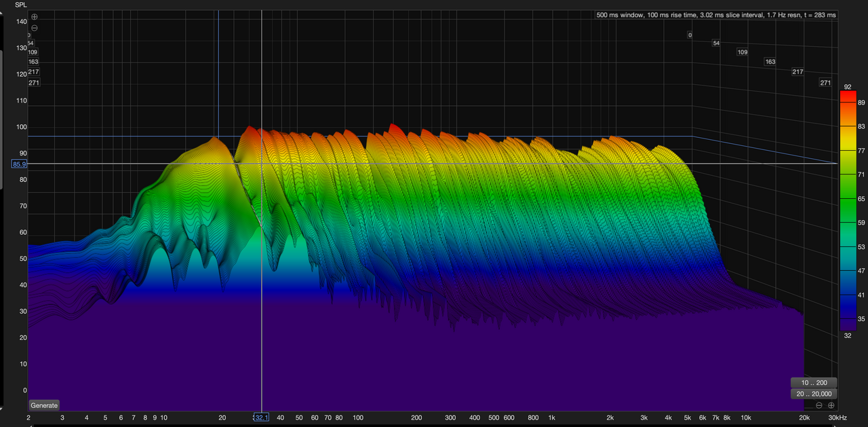Click the 271 time label near color legend

pos(825,83)
